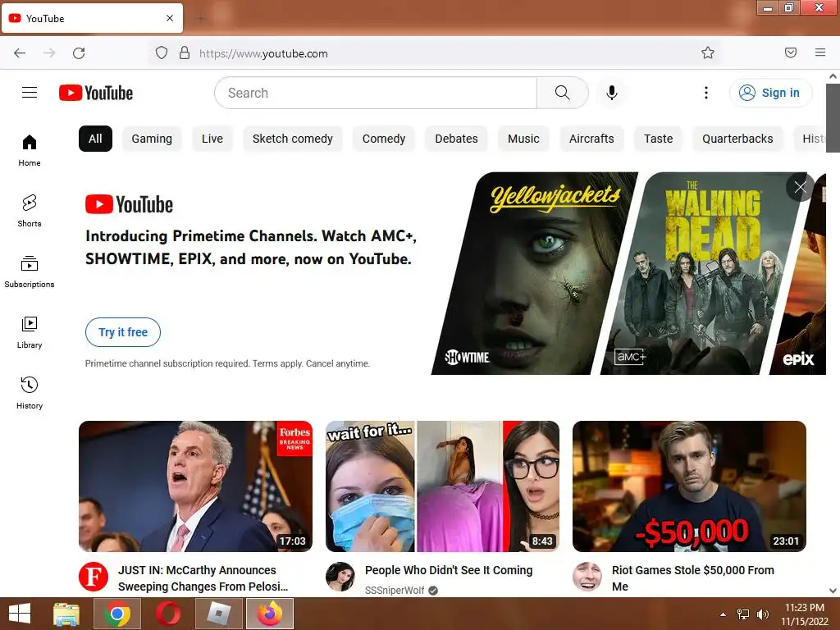
Task: Select the Debates filter chip
Action: 456,139
